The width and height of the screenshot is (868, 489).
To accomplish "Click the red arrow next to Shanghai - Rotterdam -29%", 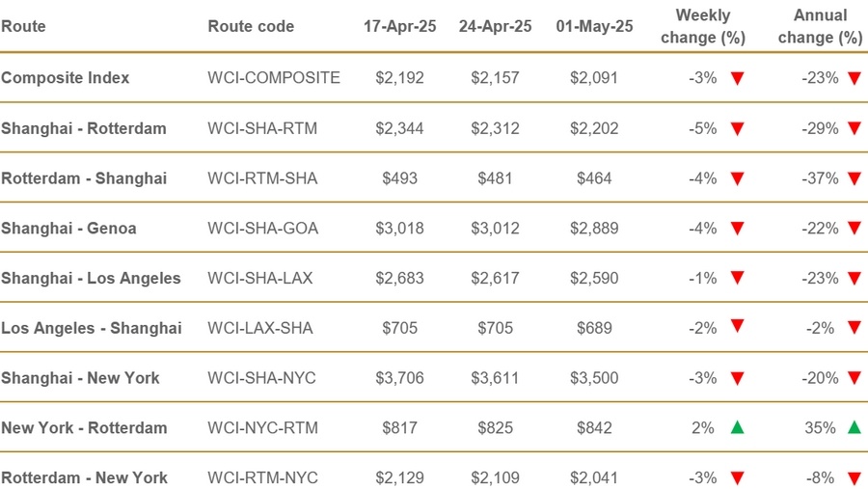I will click(x=854, y=129).
